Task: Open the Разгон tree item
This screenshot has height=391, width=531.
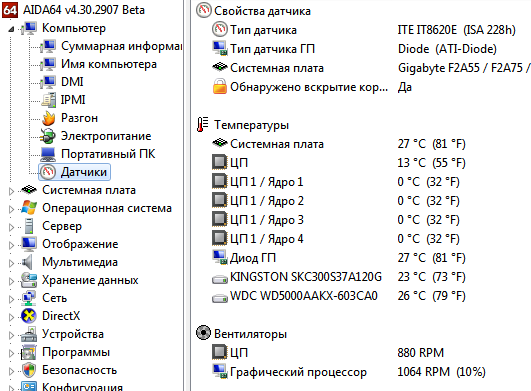Action: click(x=79, y=118)
